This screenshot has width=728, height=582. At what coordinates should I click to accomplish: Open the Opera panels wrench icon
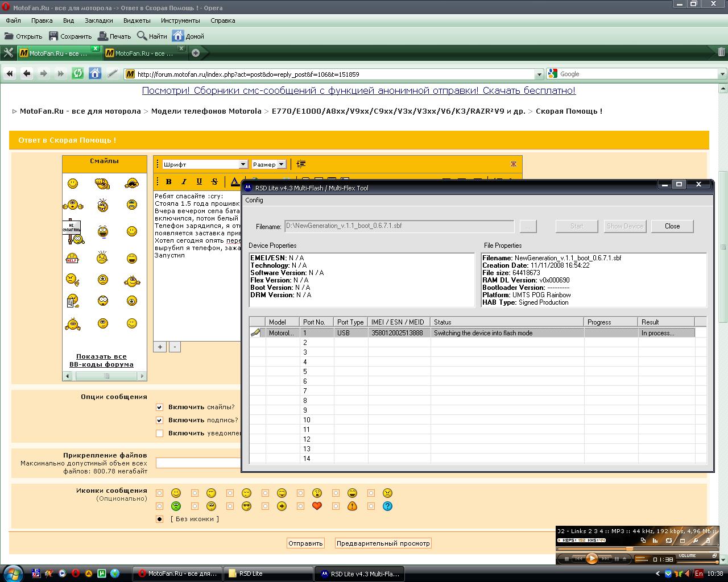point(8,53)
